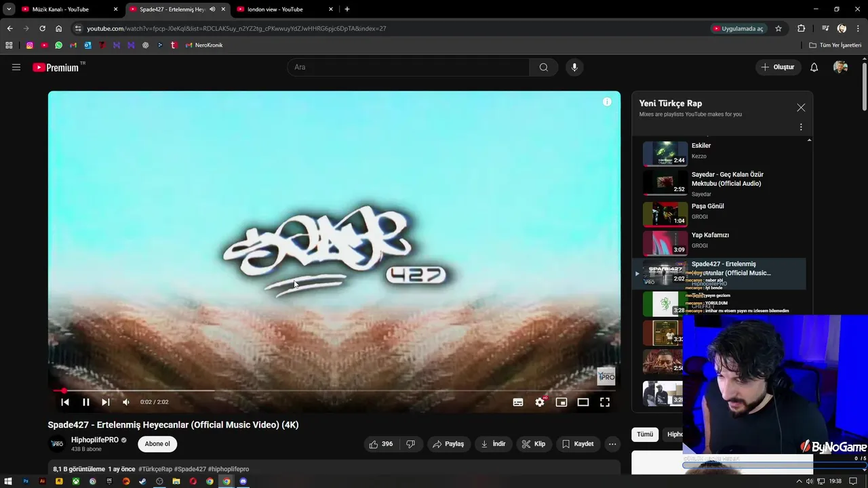The image size is (868, 488).
Task: Click the search magnifier button
Action: pos(543,67)
